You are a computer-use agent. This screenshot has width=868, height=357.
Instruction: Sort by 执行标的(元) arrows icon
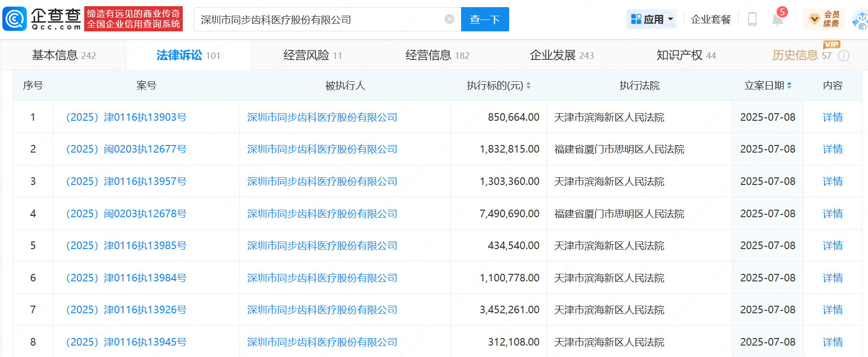click(x=528, y=86)
